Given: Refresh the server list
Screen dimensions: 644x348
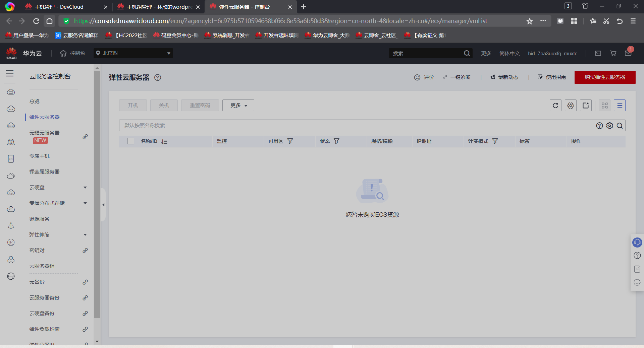Looking at the screenshot, I should 555,106.
